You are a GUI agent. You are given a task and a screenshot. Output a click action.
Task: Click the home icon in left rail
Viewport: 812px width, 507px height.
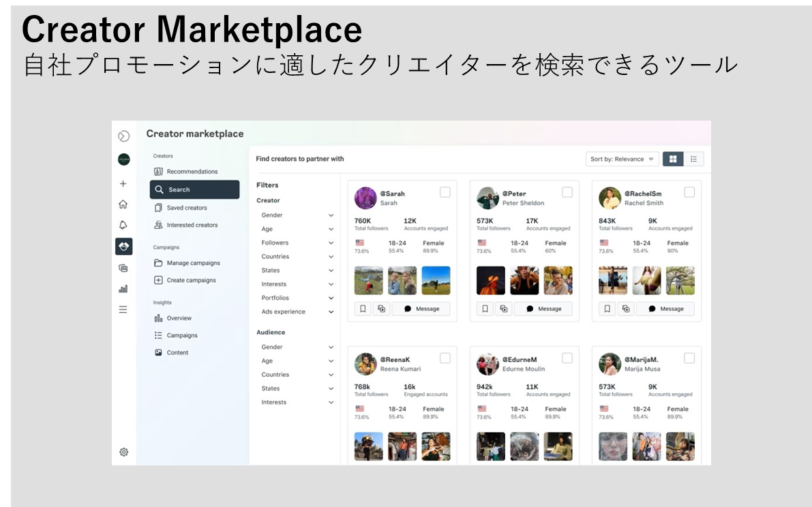point(123,204)
